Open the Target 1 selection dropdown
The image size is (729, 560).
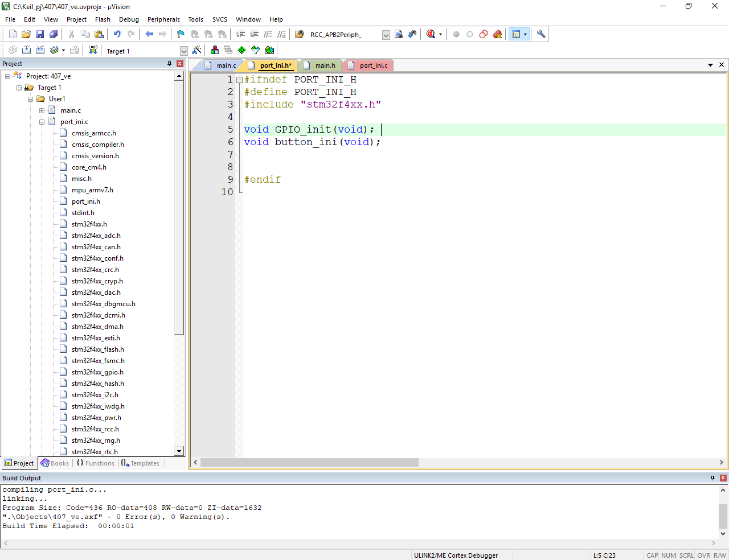(x=183, y=51)
